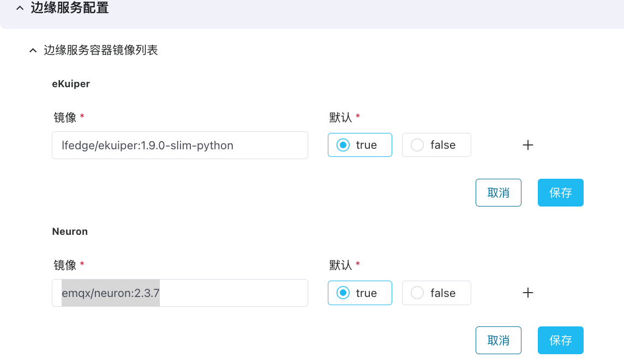Viewport: 624px width, 364px height.
Task: Select the true radio for Neuron default
Action: coord(343,293)
